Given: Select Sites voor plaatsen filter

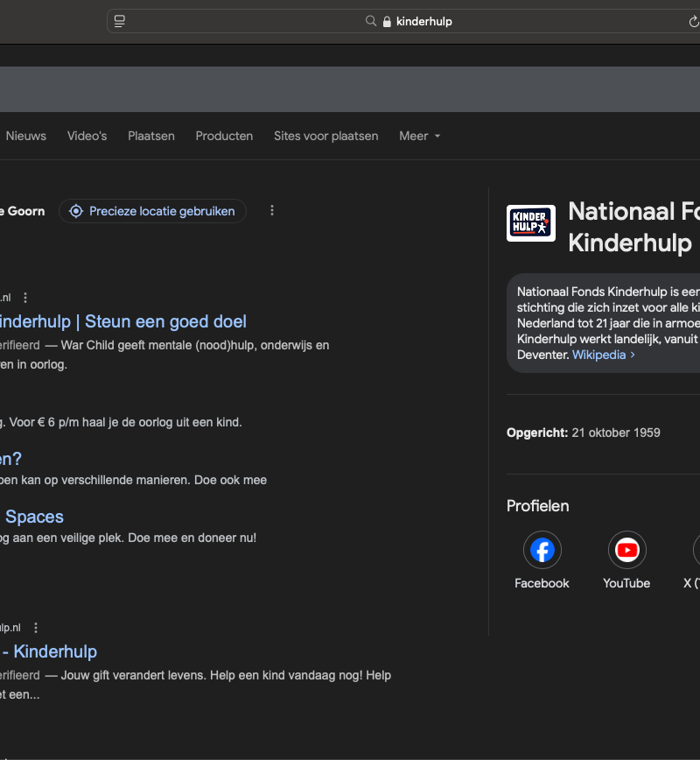Looking at the screenshot, I should pyautogui.click(x=325, y=136).
